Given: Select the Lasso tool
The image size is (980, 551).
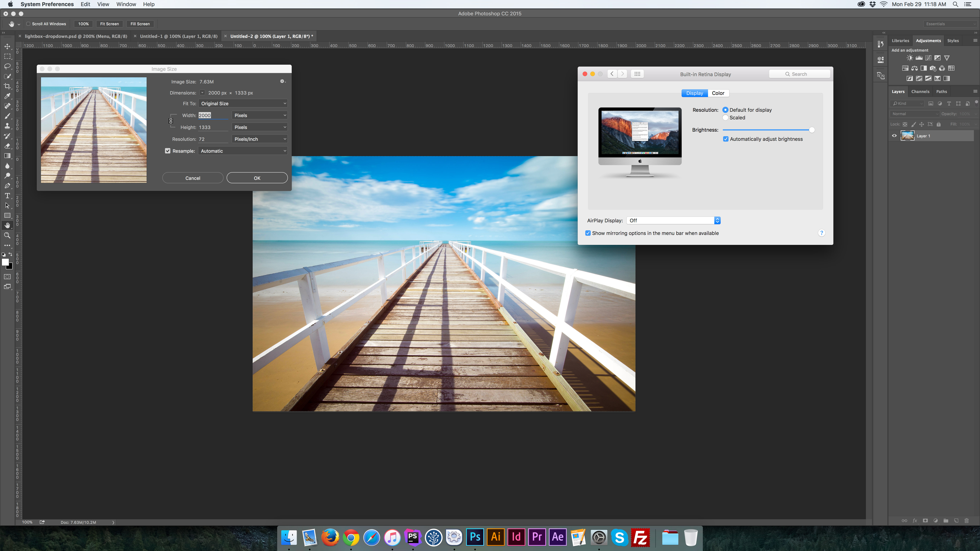Looking at the screenshot, I should 7,66.
